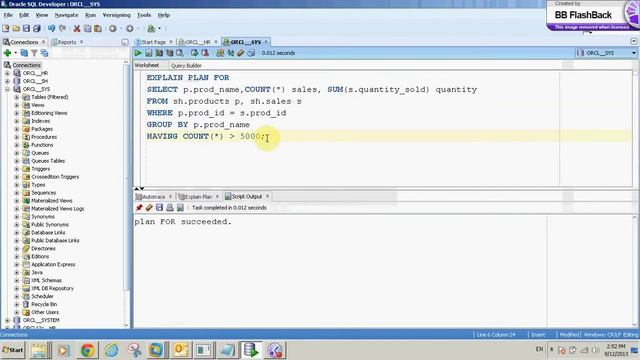Select the Database Links tree item
Screen dimensions: 640x360
pyautogui.click(x=48, y=233)
